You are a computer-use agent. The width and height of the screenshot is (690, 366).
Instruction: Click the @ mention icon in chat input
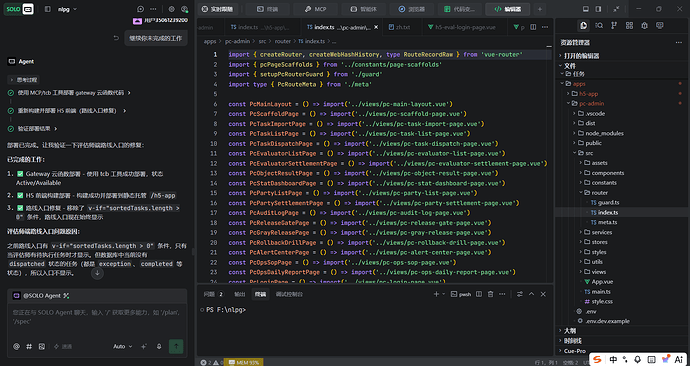pyautogui.click(x=16, y=347)
